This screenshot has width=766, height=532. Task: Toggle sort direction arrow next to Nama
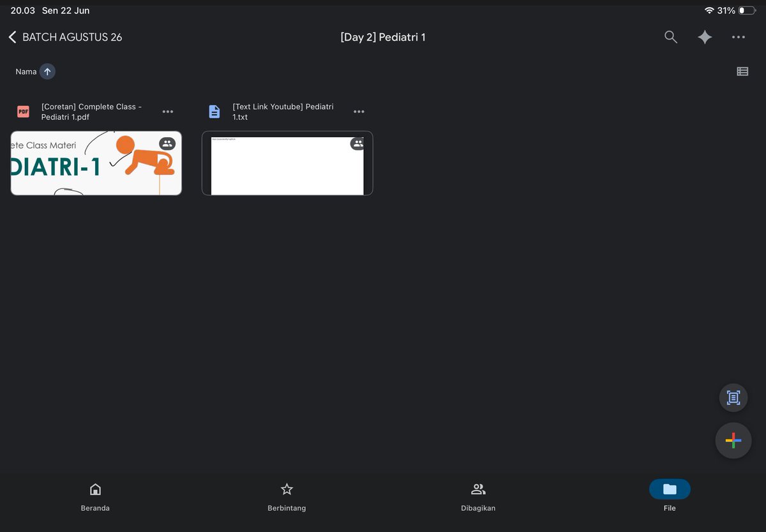tap(47, 71)
